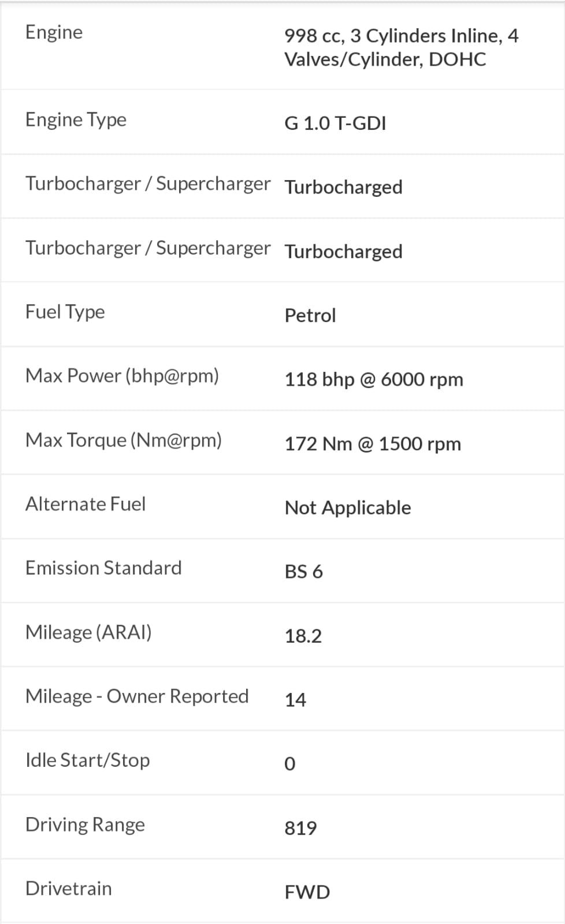Select the "819" driving range value
Image resolution: width=565 pixels, height=924 pixels.
point(300,828)
